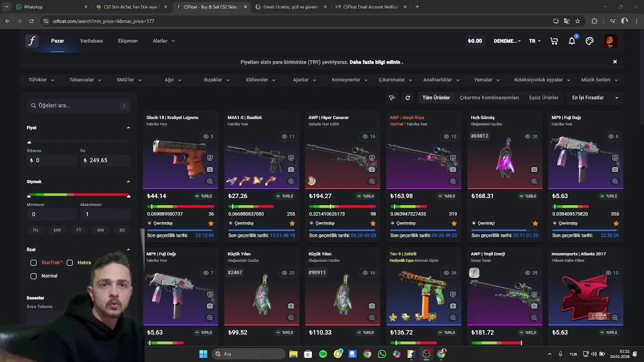Open the En İyi Fırsatlar sort dropdown

(595, 98)
